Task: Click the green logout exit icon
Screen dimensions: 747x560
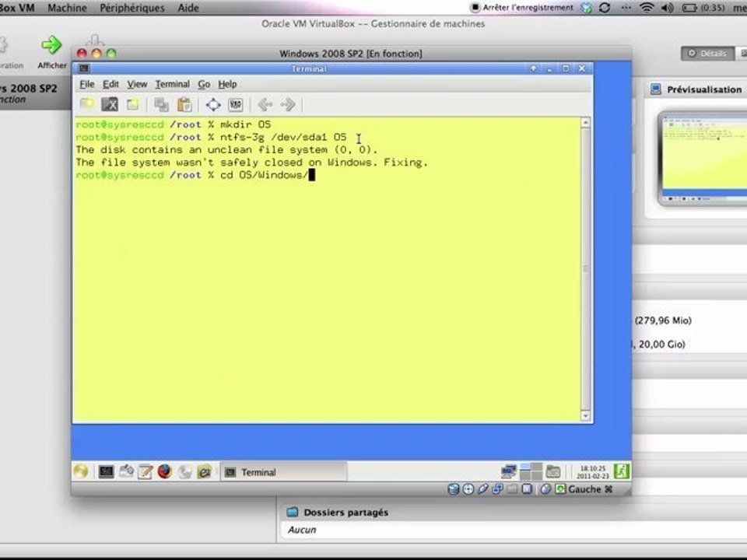Action: 622,471
